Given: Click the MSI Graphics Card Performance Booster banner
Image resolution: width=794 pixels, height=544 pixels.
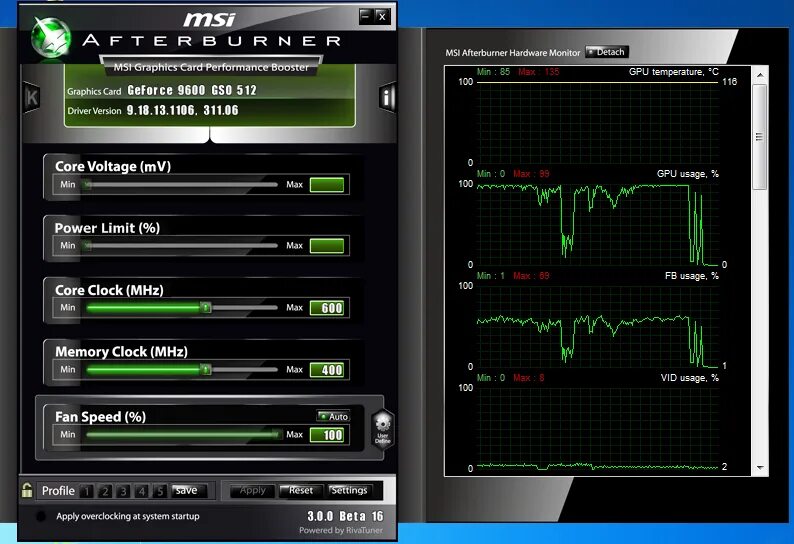Looking at the screenshot, I should (x=211, y=67).
